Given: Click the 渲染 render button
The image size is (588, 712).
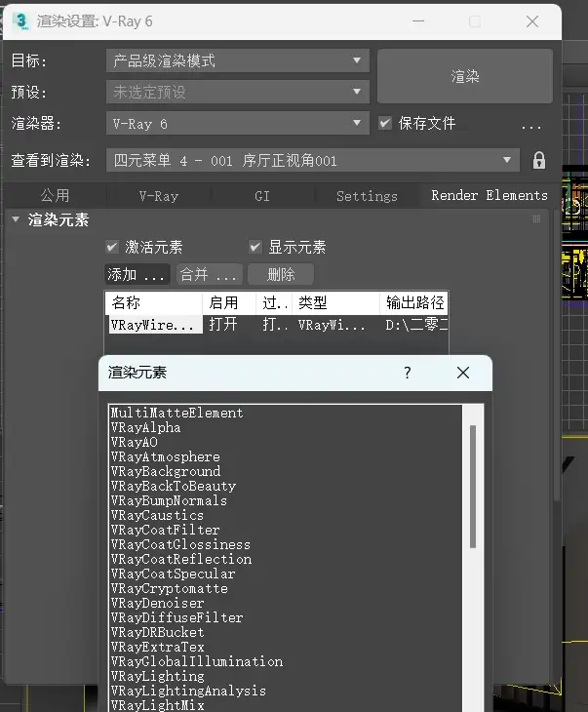Looking at the screenshot, I should click(x=465, y=76).
